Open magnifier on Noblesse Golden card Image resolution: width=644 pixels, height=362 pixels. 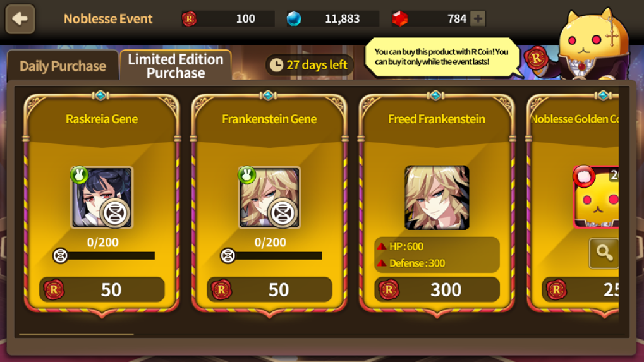(x=604, y=253)
